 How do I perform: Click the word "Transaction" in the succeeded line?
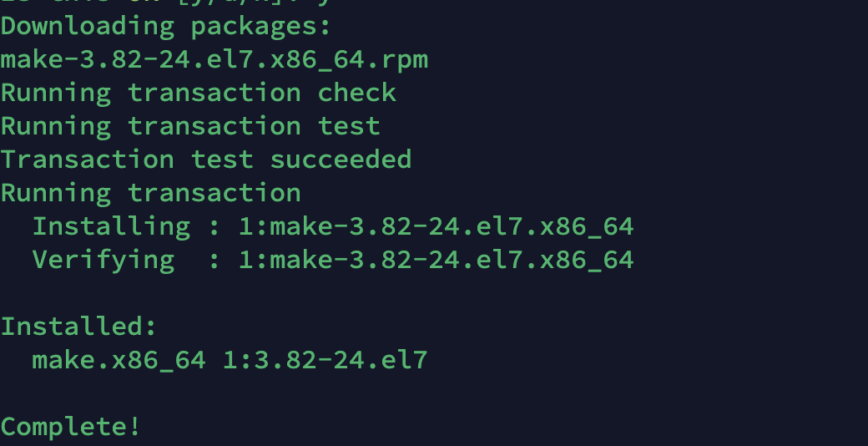click(87, 160)
